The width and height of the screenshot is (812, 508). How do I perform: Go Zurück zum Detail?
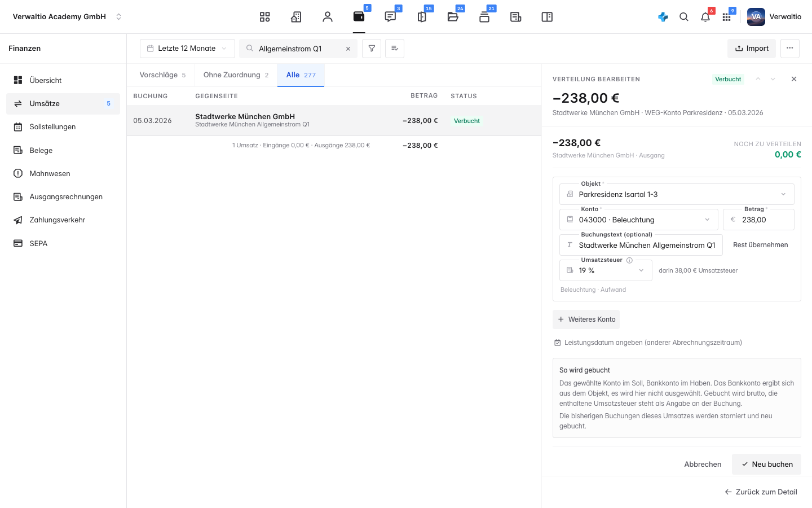point(761,492)
